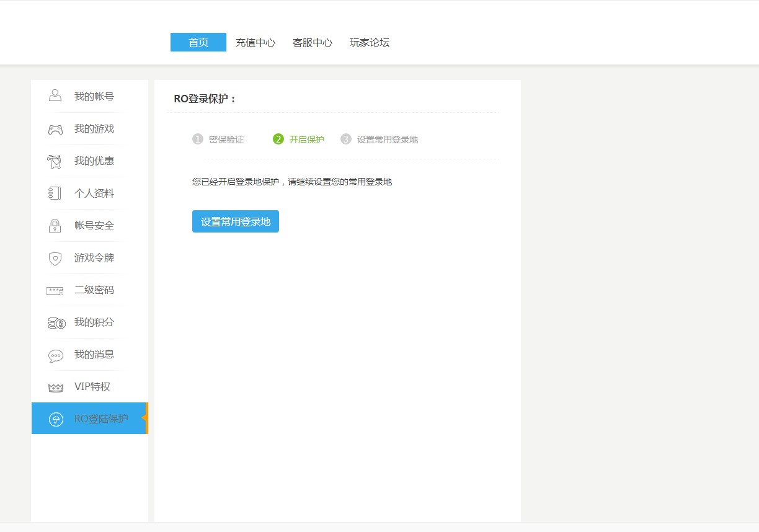
Task: View 我的积分 sidebar label
Action: [x=94, y=322]
